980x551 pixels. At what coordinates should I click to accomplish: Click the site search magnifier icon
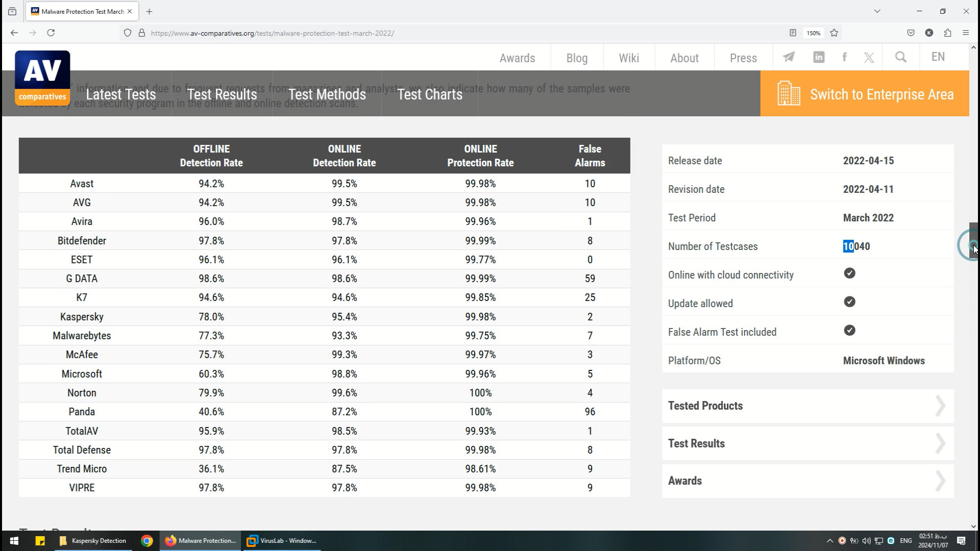(x=901, y=57)
